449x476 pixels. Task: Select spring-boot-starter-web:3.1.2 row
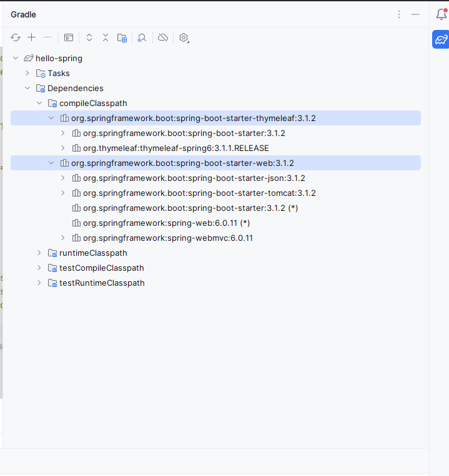215,163
